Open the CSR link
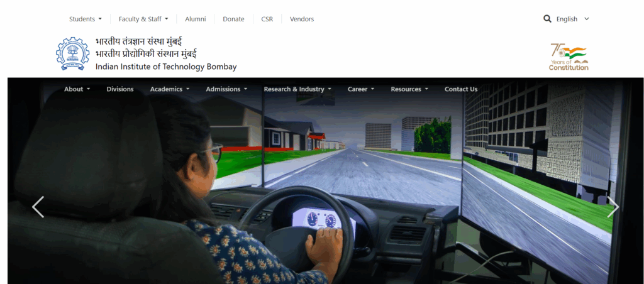The height and width of the screenshot is (284, 644). [267, 19]
